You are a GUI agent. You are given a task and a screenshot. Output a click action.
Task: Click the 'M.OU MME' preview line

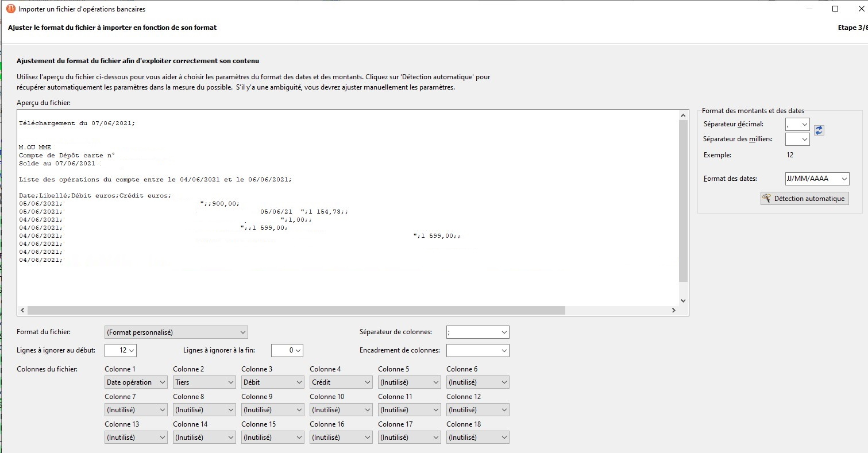tap(35, 148)
